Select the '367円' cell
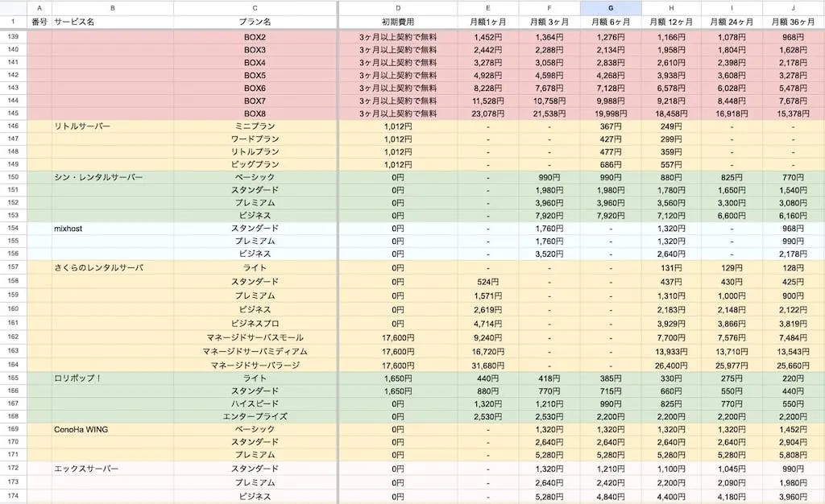The width and height of the screenshot is (825, 504). (x=611, y=126)
